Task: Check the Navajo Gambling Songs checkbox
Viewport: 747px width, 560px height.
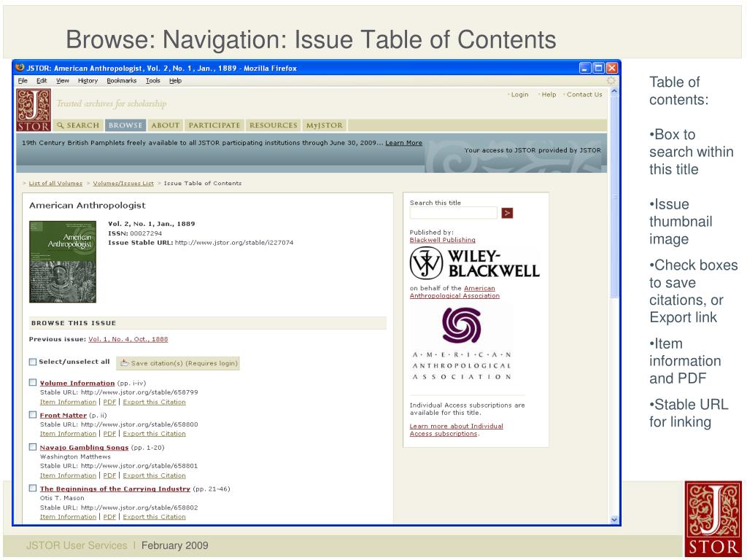Action: point(33,447)
